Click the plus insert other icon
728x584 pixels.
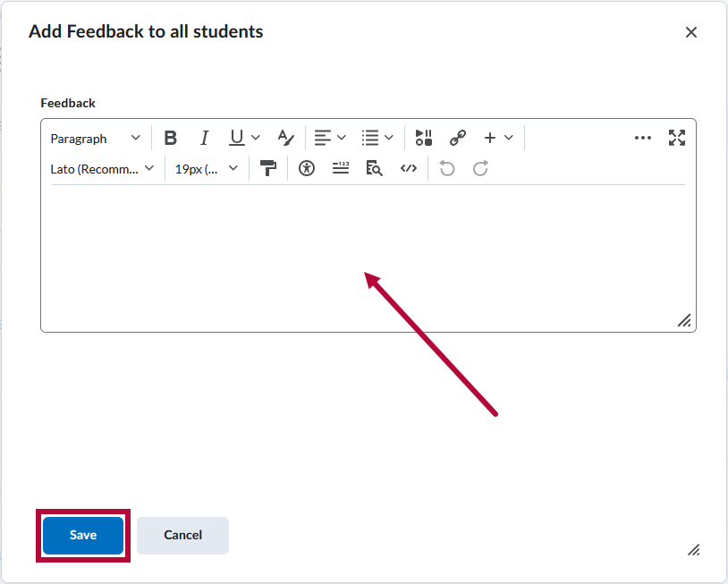pos(490,138)
